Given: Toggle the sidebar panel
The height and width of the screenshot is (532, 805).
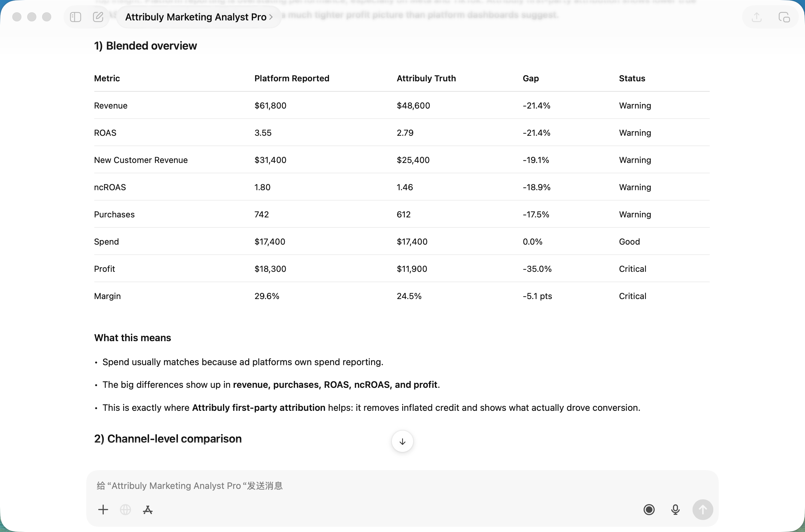Looking at the screenshot, I should pyautogui.click(x=75, y=17).
